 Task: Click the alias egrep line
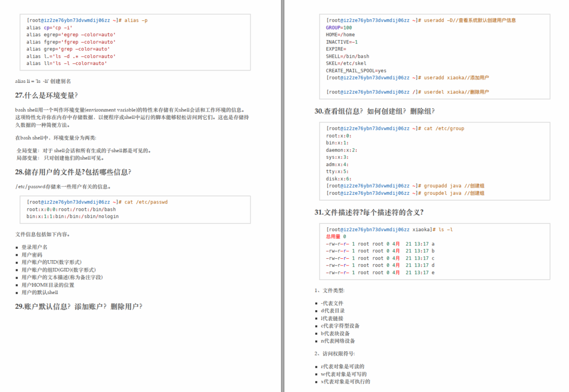pyautogui.click(x=71, y=35)
